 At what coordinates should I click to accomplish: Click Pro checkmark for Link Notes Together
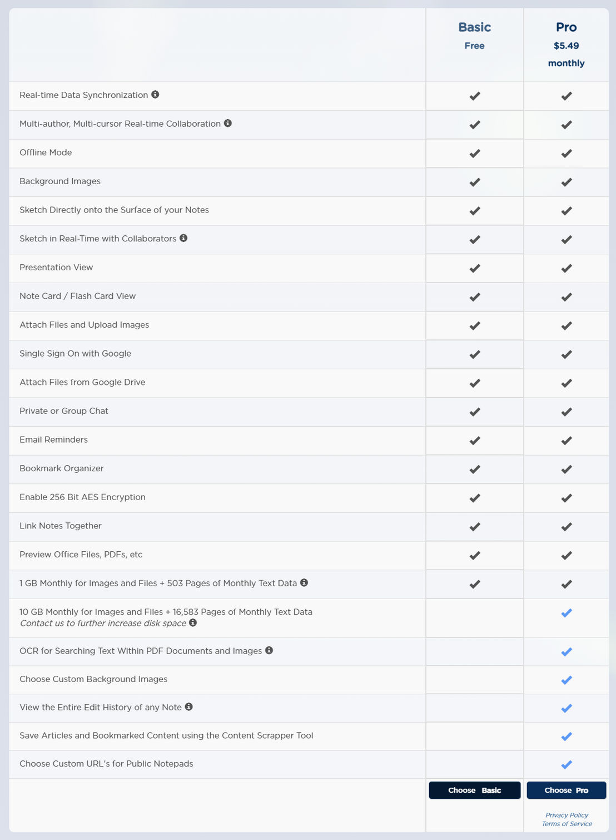point(567,527)
